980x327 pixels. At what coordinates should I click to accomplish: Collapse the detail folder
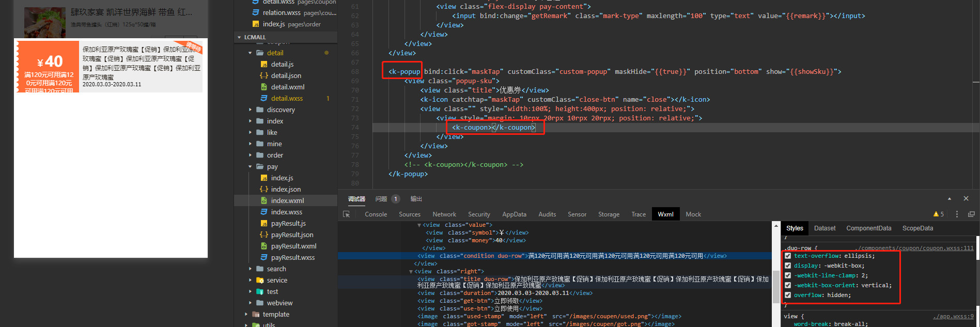coord(251,53)
